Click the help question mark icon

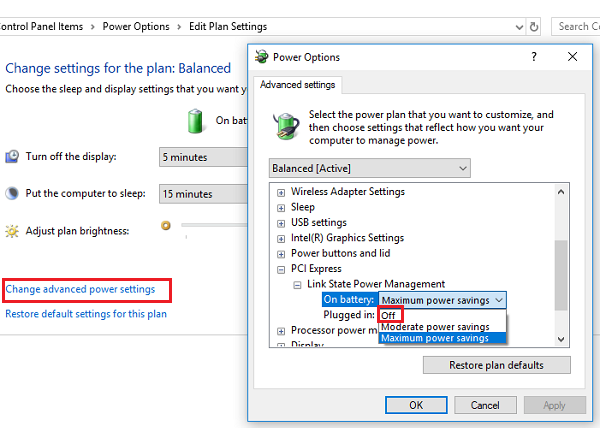pos(534,57)
